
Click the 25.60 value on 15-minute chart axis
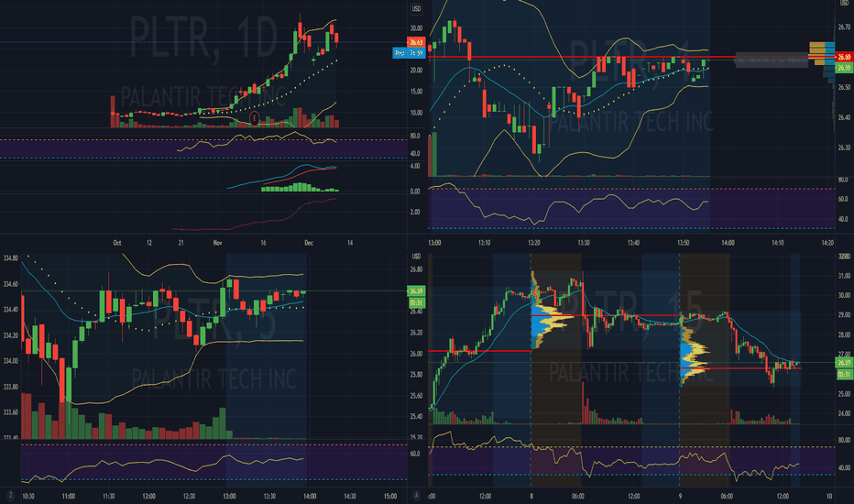[416, 396]
